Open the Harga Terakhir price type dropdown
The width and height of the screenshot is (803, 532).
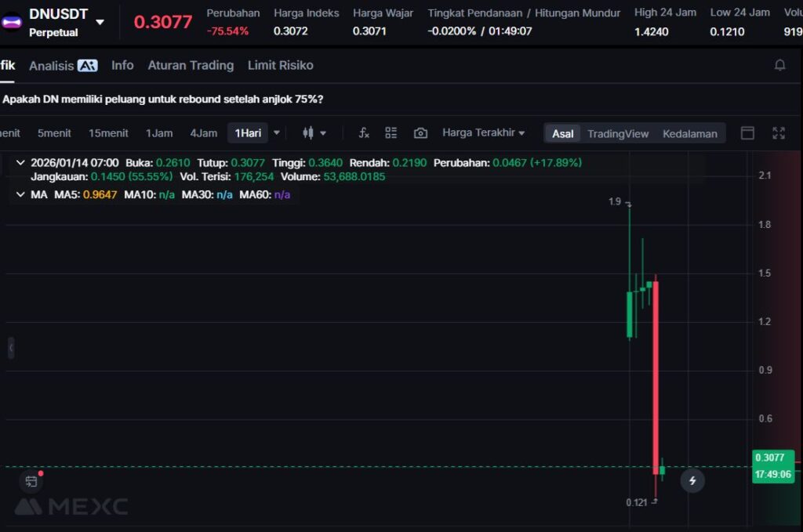[x=483, y=133]
